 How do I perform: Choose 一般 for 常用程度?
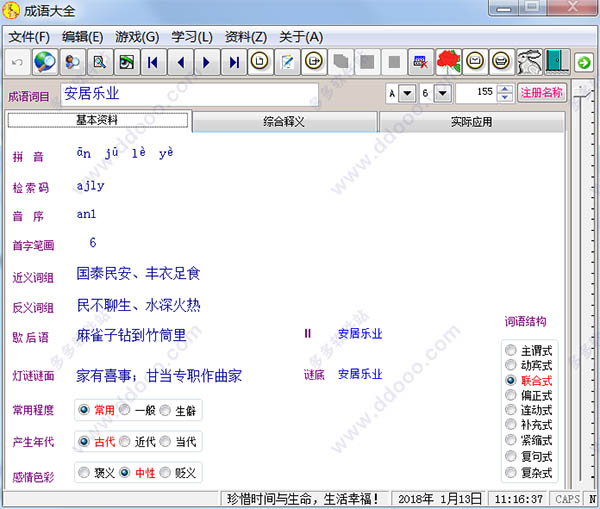pos(124,410)
